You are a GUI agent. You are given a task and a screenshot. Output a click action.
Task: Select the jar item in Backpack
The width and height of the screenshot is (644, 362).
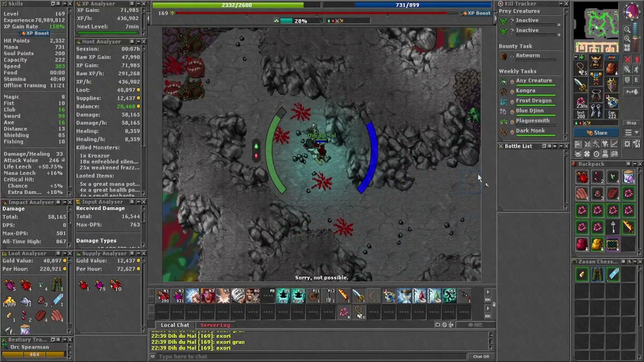point(628,177)
